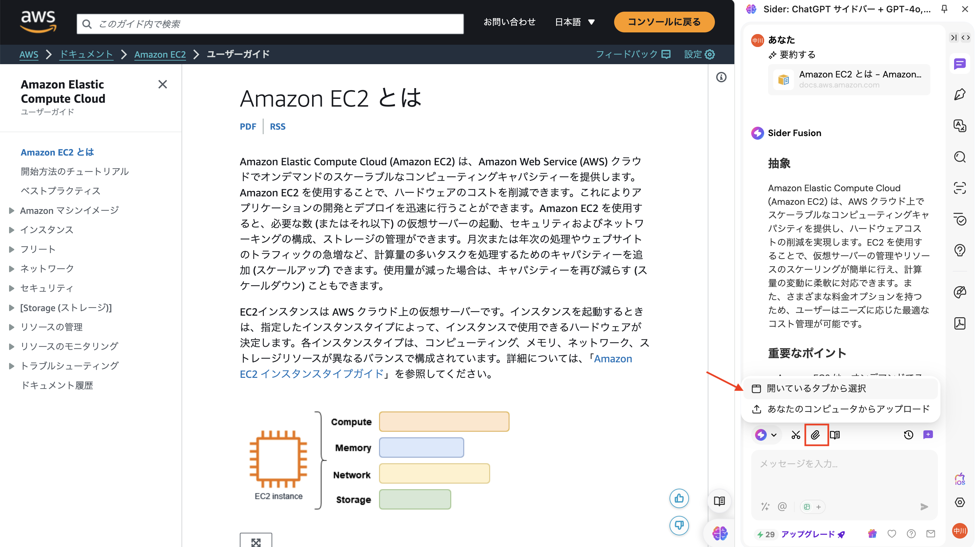Click the thumbs down feedback button
980x547 pixels.
pos(679,525)
